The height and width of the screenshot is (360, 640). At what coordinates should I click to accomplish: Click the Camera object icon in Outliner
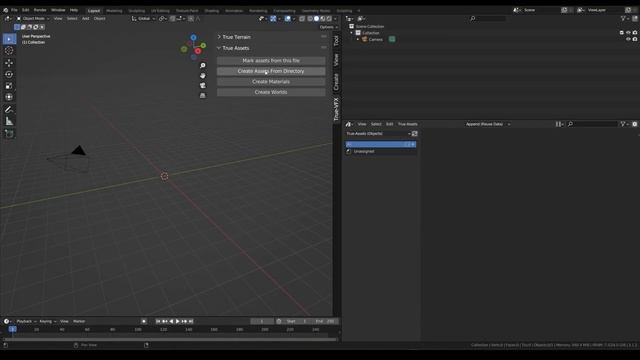tap(365, 39)
